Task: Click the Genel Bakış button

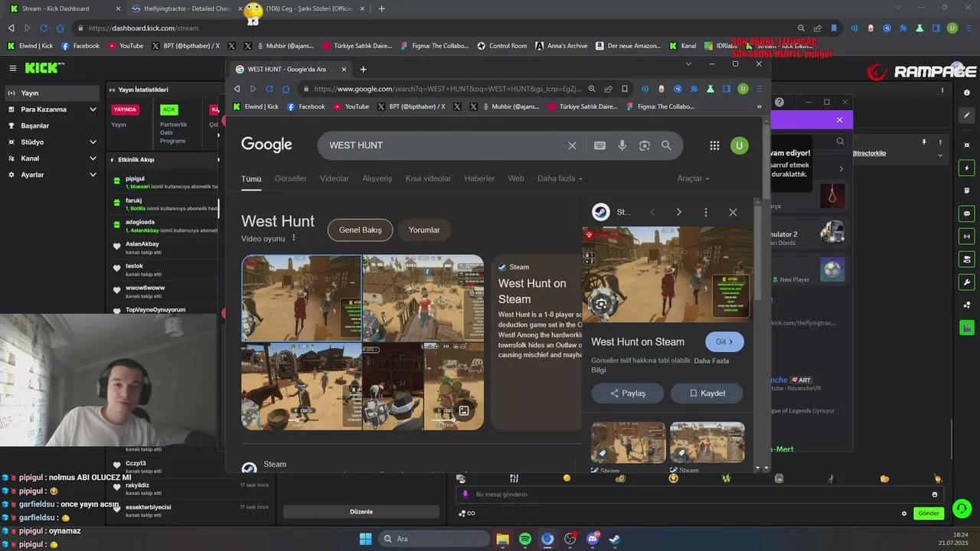Action: [360, 230]
